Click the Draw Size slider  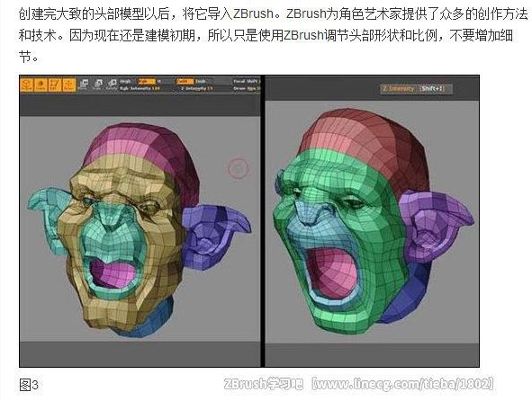[247, 88]
